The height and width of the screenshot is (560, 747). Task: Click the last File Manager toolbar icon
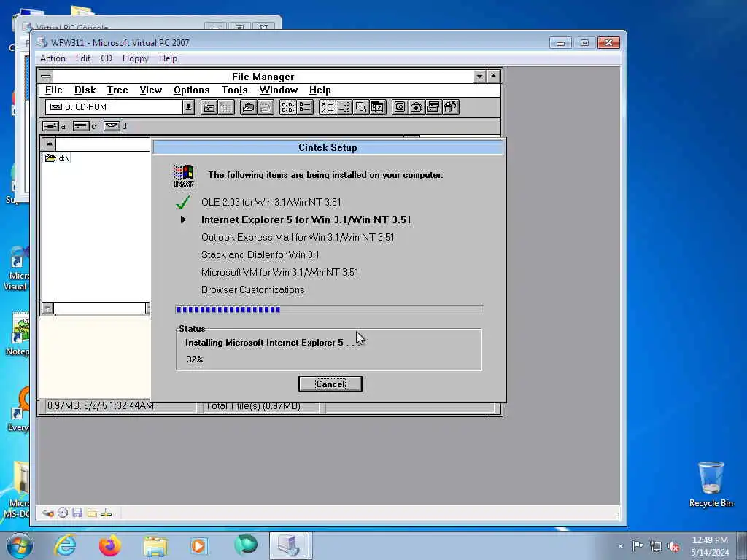(451, 107)
